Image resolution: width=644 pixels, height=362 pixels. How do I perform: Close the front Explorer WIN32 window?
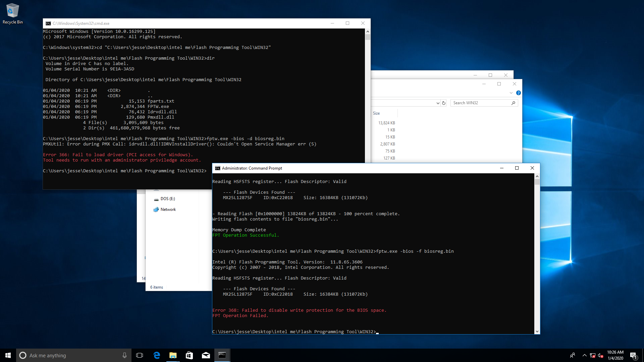coord(515,84)
